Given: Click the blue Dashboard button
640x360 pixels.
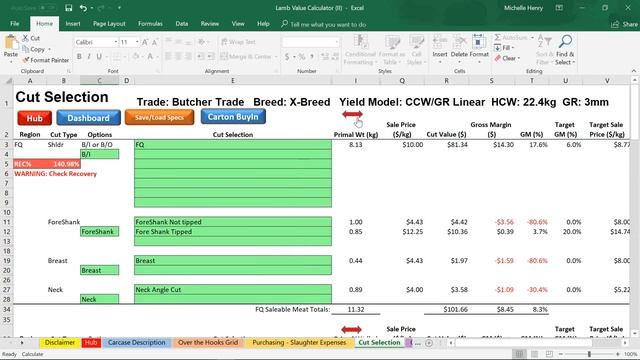Looking at the screenshot, I should tap(89, 118).
